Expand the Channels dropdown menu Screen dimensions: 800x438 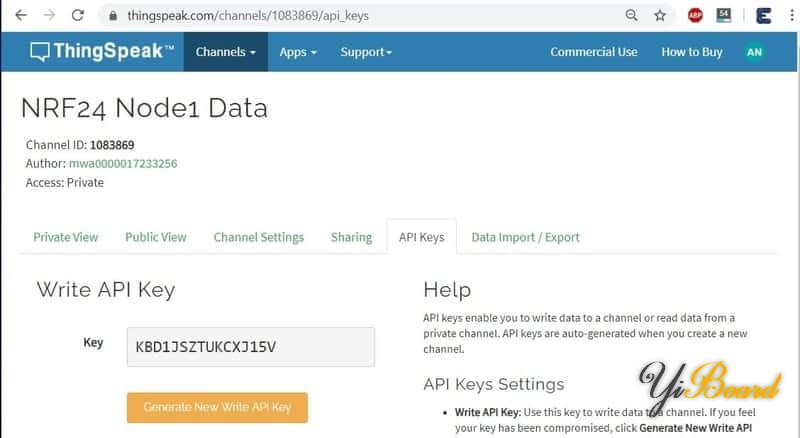[x=225, y=52]
